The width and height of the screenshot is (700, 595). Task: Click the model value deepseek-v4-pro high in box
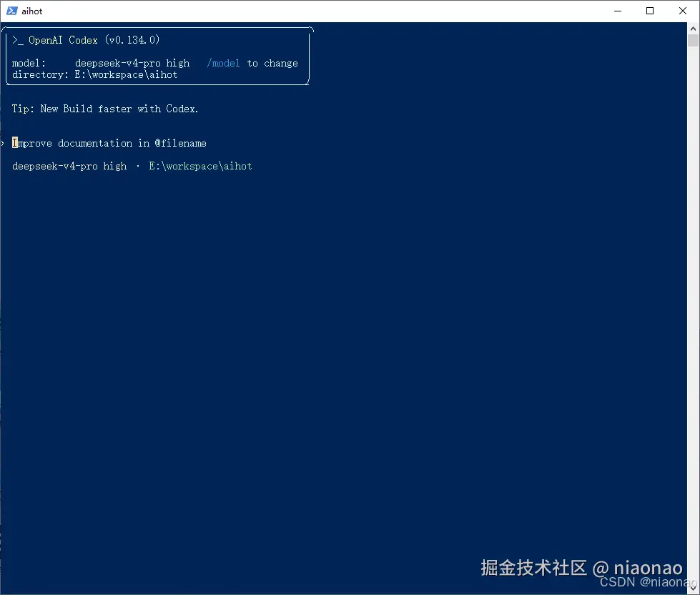coord(132,64)
